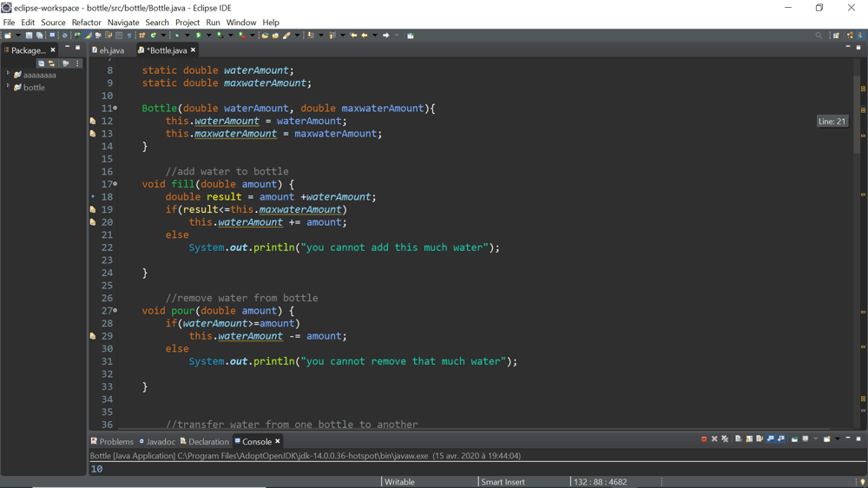Click Remove All Terminated Launches
Viewport: 868px width, 488px height.
pyautogui.click(x=725, y=439)
